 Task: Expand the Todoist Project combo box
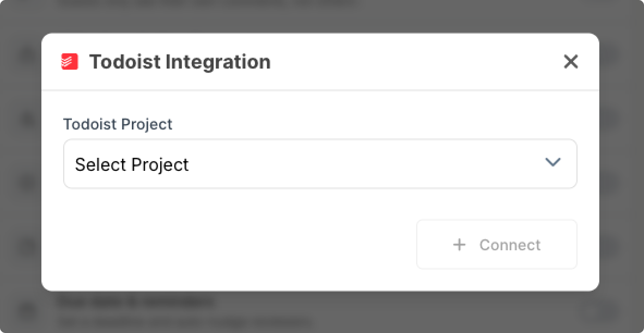[320, 164]
